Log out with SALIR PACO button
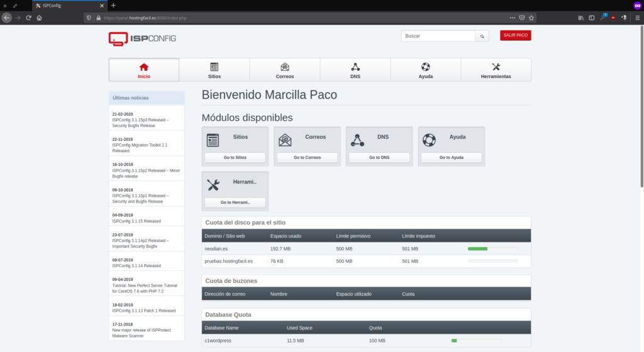The width and height of the screenshot is (644, 352). pyautogui.click(x=516, y=35)
